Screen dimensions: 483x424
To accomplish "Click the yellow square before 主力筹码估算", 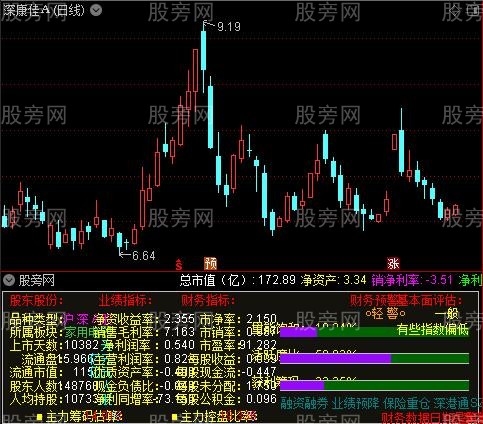I will tap(40, 417).
